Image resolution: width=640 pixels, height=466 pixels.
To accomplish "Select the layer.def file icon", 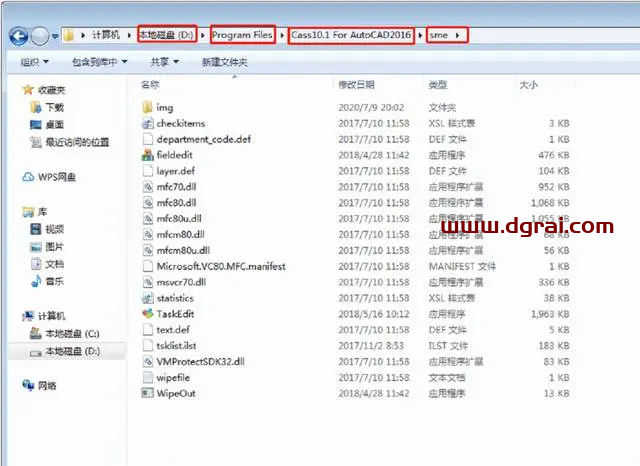I will click(x=147, y=171).
